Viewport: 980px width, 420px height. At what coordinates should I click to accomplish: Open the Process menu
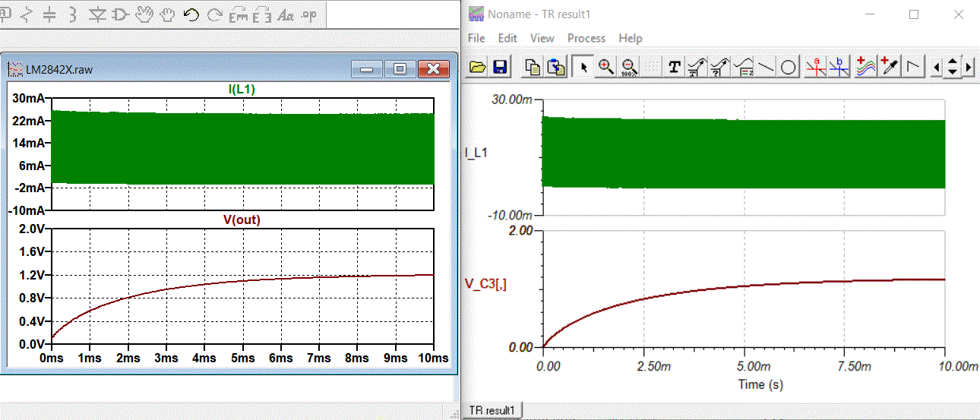586,38
